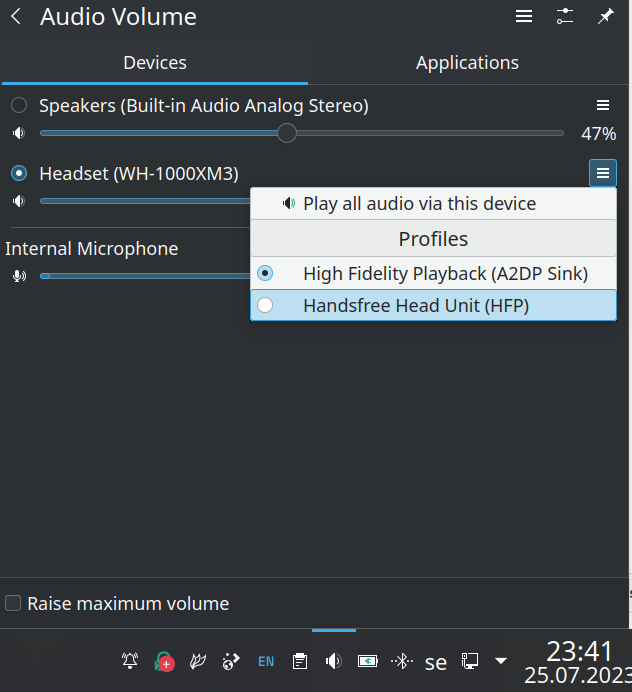Viewport: 632px width, 692px height.
Task: Select Speakers as the default output device
Action: (19, 105)
